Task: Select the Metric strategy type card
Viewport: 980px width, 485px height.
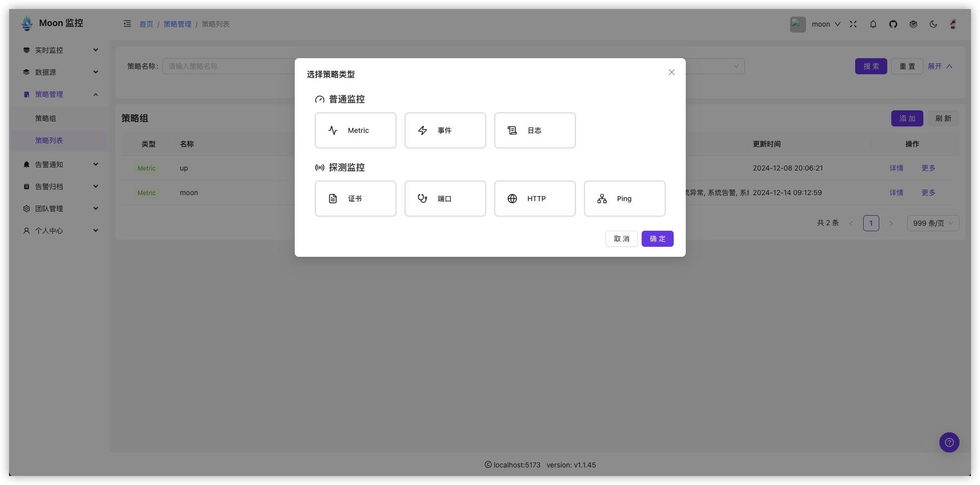Action: coord(355,130)
